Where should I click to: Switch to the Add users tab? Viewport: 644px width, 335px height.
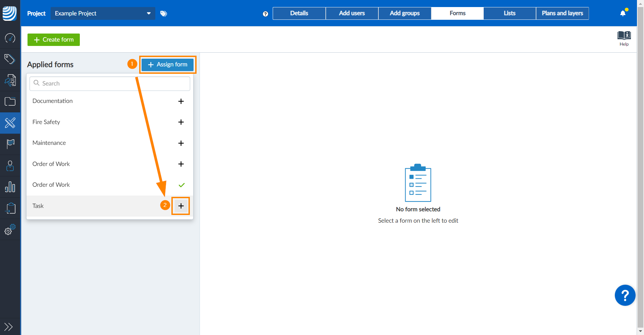click(x=352, y=13)
